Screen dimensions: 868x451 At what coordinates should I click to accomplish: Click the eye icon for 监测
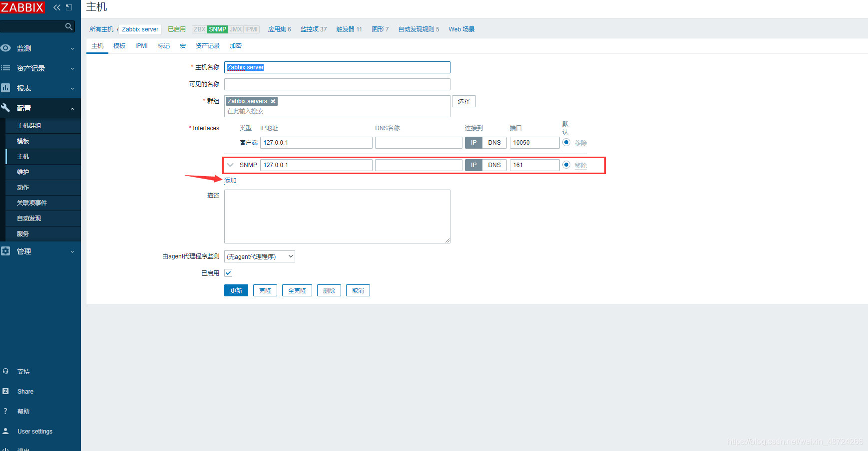click(x=5, y=48)
